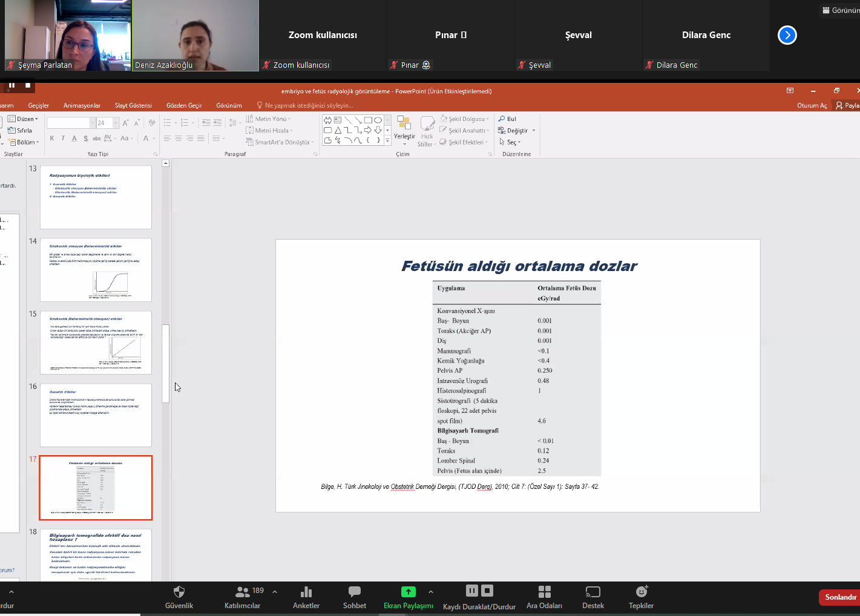
Task: Open the Anketler polls icon
Action: tap(306, 592)
